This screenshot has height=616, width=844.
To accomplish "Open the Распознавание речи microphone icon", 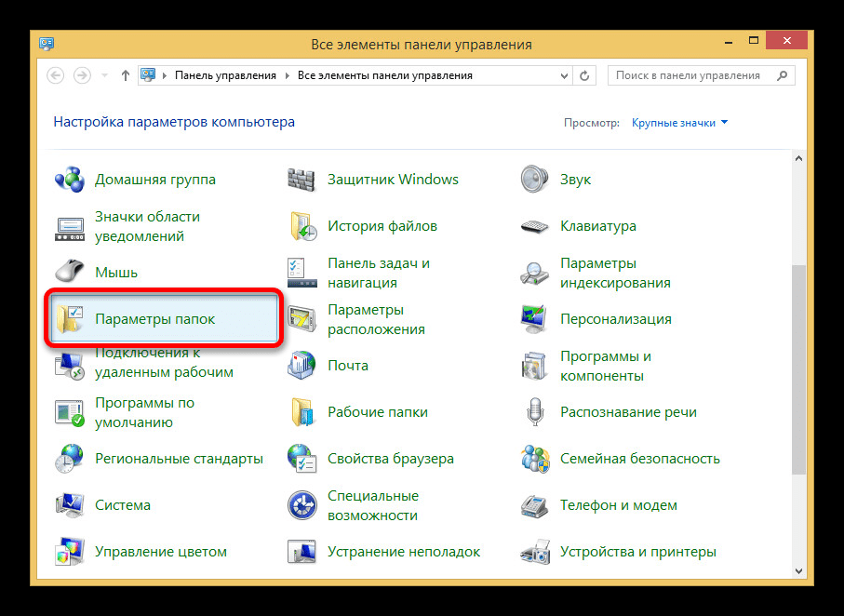I will click(535, 412).
